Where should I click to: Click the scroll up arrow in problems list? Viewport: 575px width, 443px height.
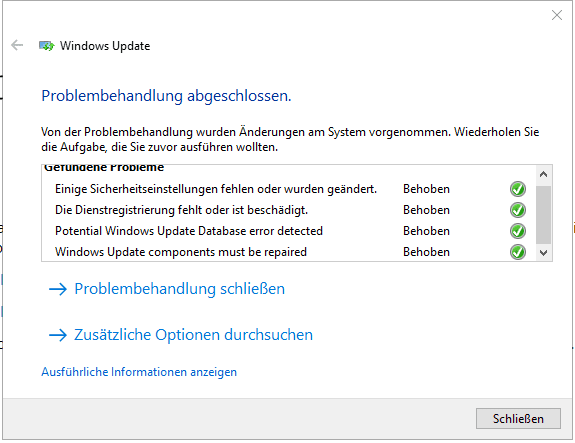tap(543, 174)
